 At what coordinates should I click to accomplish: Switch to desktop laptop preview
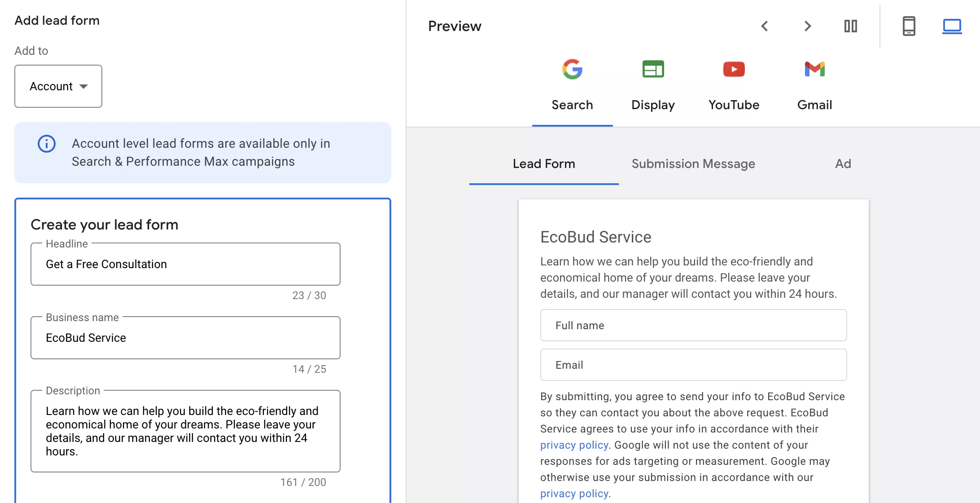(x=952, y=26)
